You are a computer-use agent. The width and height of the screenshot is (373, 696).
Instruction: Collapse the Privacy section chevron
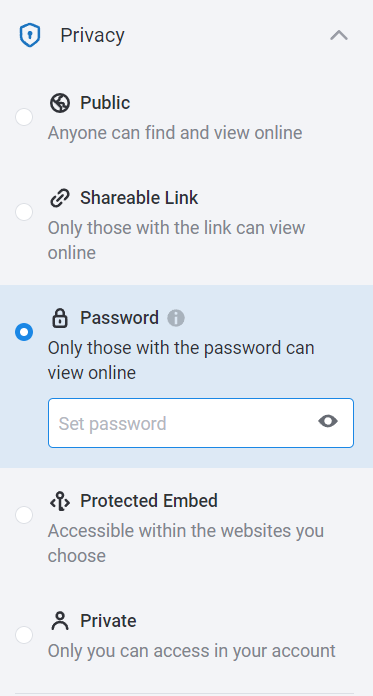point(339,36)
